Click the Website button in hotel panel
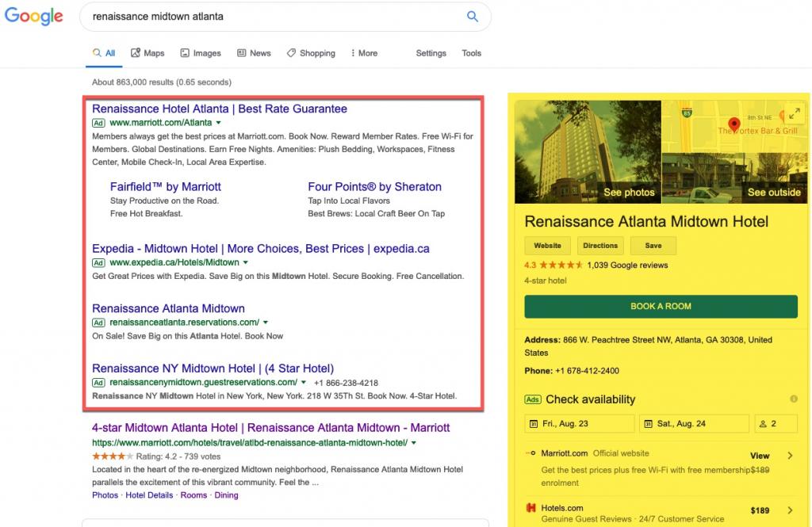Image resolution: width=812 pixels, height=527 pixels. coord(547,246)
